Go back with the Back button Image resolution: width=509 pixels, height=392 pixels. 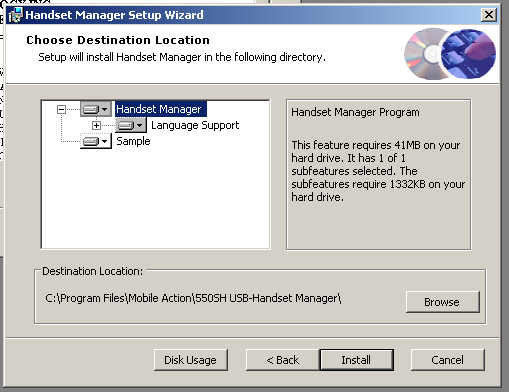coord(283,360)
